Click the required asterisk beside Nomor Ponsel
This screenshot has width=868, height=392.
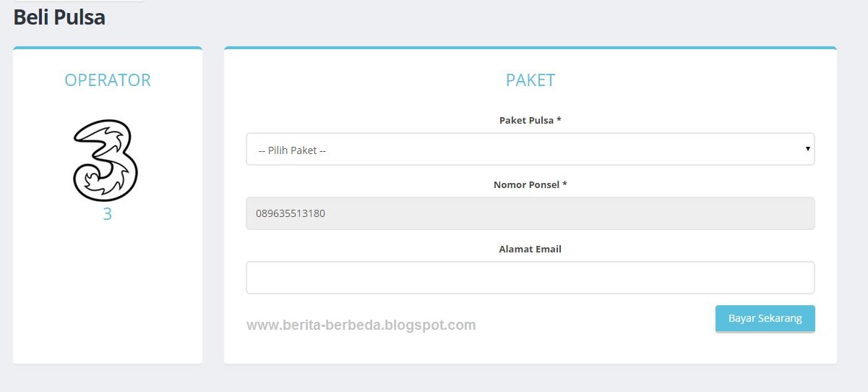(x=564, y=184)
